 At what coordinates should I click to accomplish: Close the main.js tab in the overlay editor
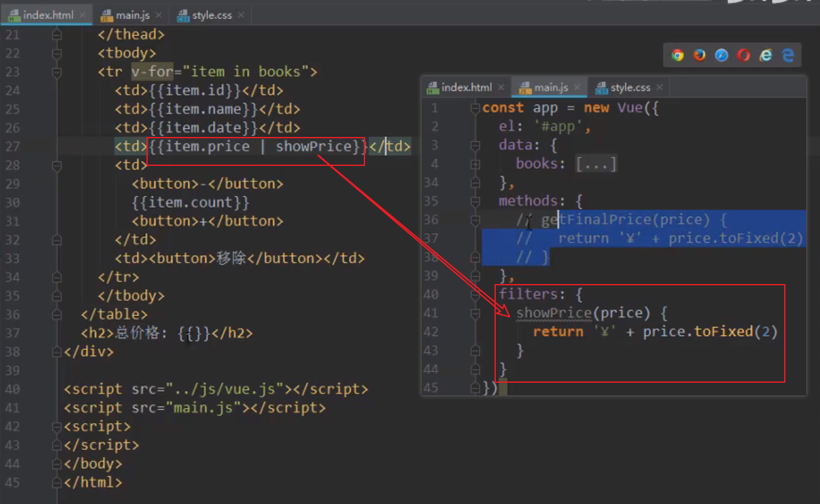click(x=577, y=87)
